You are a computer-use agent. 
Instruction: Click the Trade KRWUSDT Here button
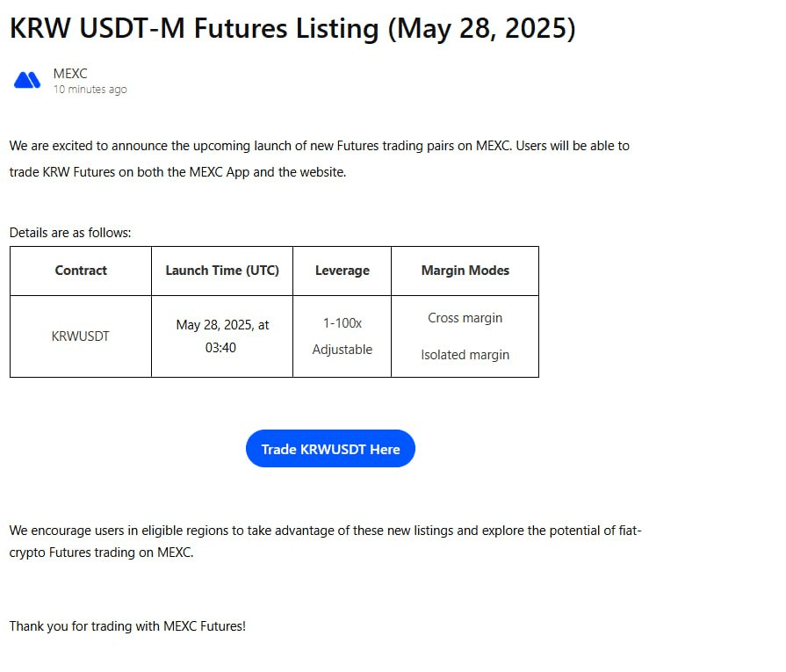pyautogui.click(x=330, y=448)
